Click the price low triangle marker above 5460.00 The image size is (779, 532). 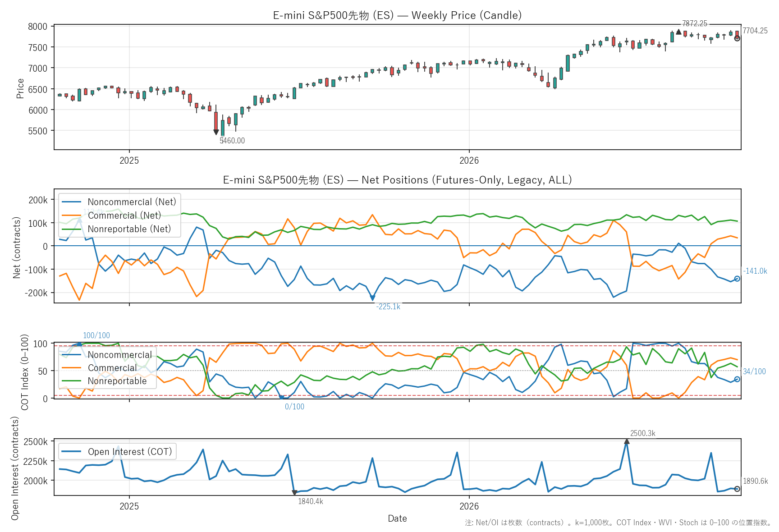point(216,132)
